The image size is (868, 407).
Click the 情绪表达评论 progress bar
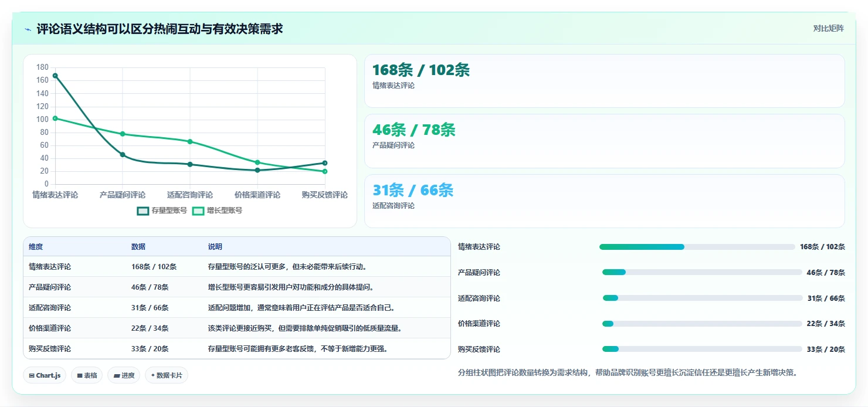(x=697, y=247)
